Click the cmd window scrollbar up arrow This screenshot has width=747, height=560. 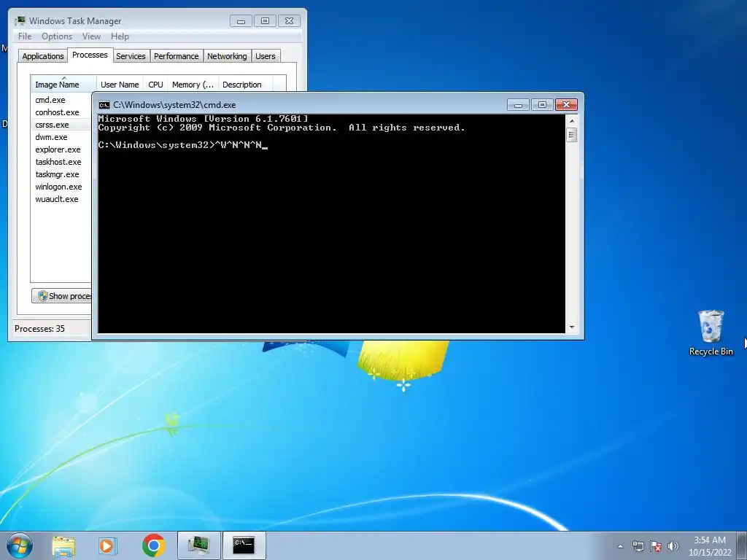[x=572, y=121]
